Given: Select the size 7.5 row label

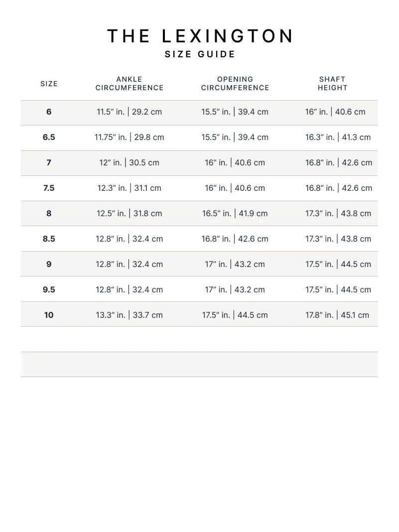Looking at the screenshot, I should [x=49, y=188].
